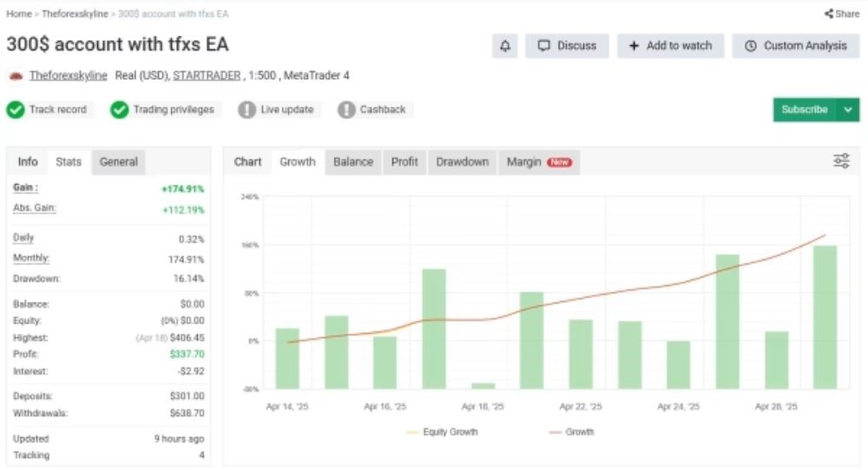Select the Balance chart tab
The image size is (868, 470).
point(353,161)
